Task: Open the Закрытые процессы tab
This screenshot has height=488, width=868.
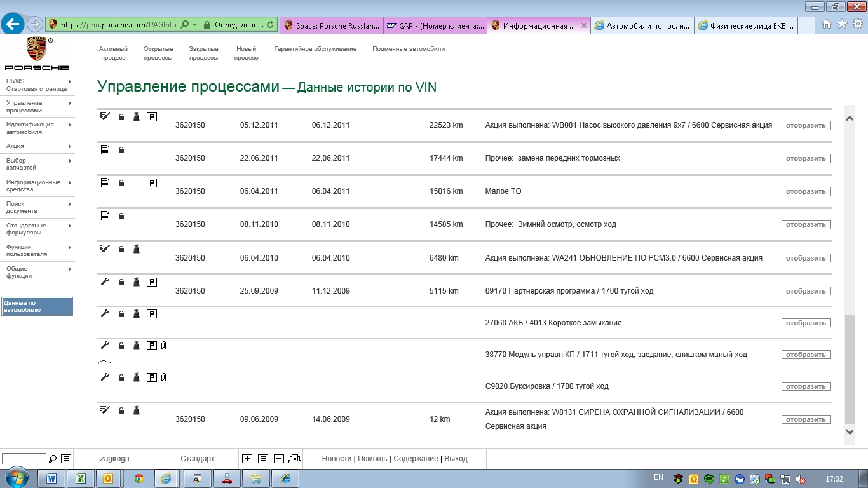Action: 203,53
